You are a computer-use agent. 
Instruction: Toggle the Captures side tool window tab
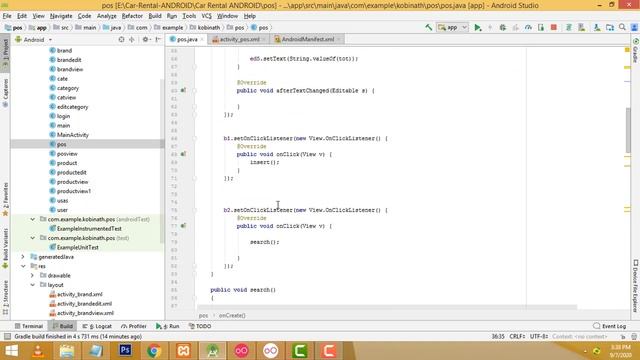click(x=5, y=93)
